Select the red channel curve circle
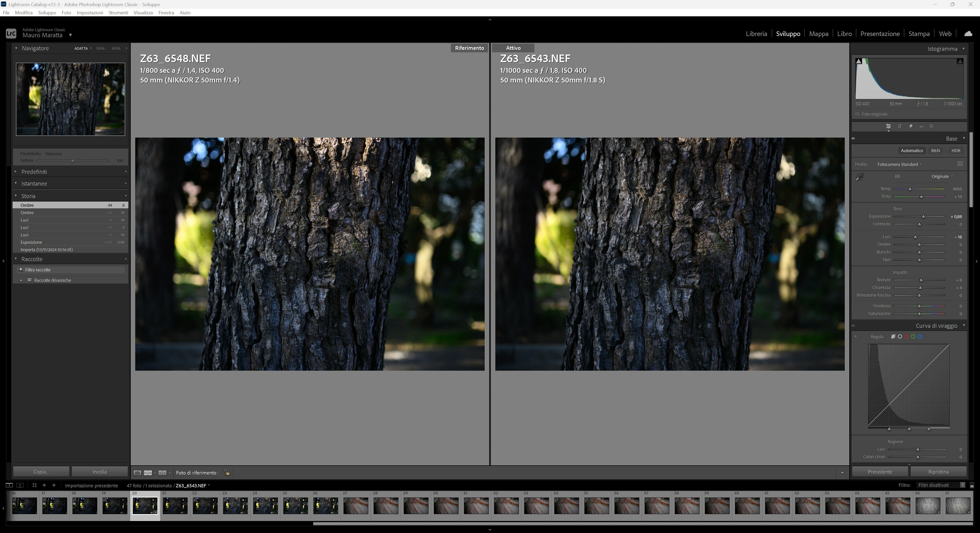 pyautogui.click(x=906, y=337)
